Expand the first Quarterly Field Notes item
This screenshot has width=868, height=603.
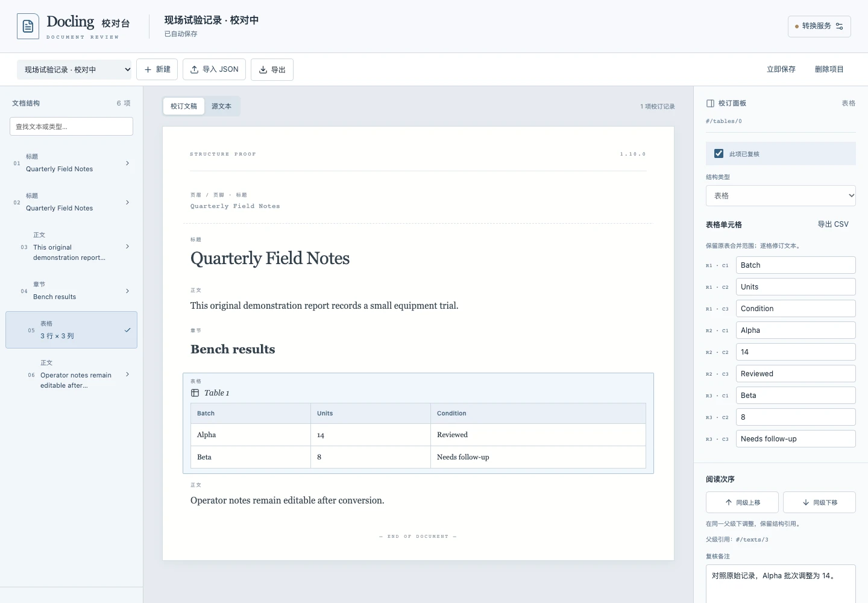[x=127, y=163]
